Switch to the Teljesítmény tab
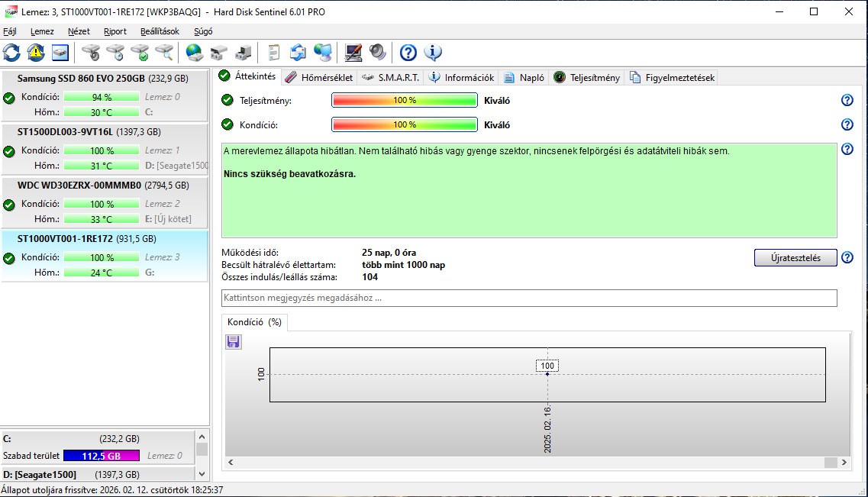This screenshot has height=497, width=868. (x=587, y=77)
